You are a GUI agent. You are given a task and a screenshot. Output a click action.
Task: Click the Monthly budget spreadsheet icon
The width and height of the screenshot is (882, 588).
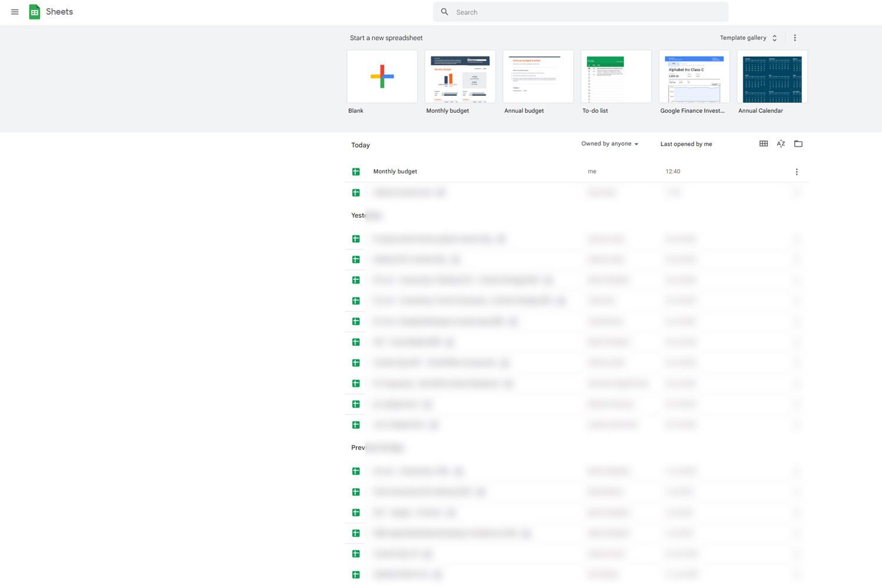[x=356, y=171]
